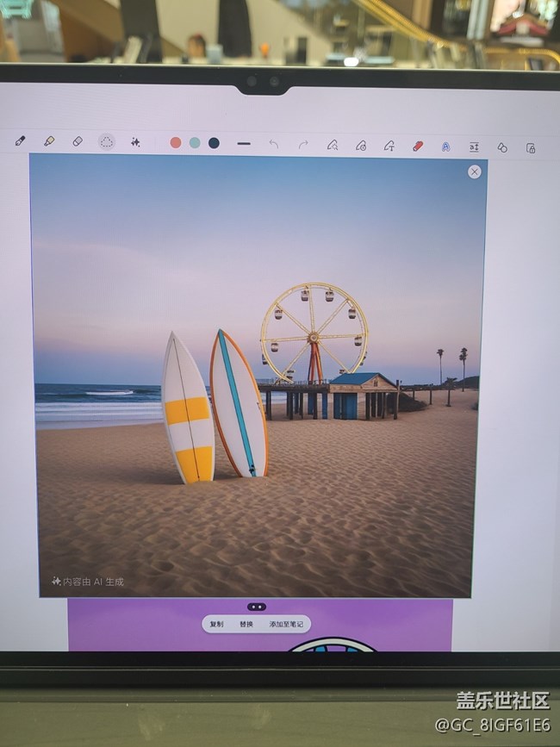Click 添加至笔记 add to notes

(x=286, y=624)
